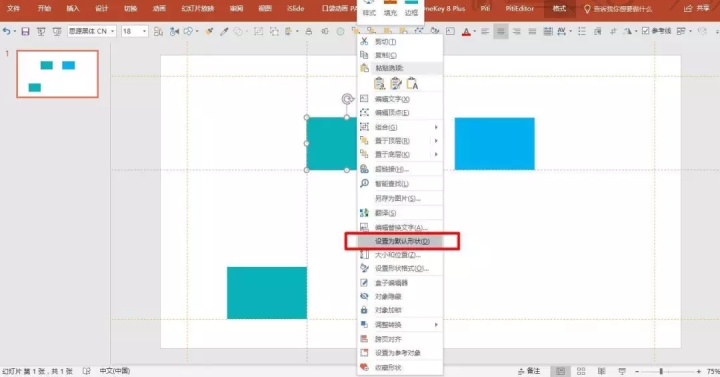Expand the font color dropdown arrow
The image size is (720, 377).
[474, 31]
